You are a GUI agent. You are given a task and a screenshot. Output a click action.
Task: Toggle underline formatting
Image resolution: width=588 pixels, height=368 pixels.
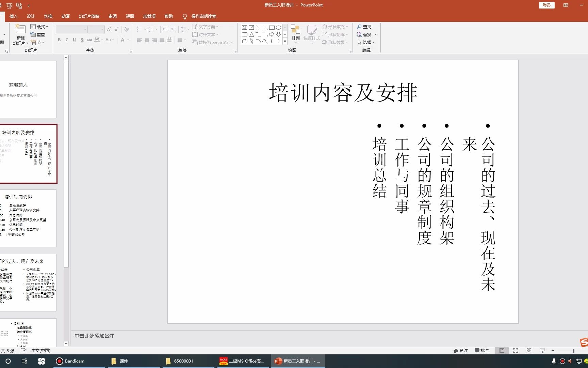pyautogui.click(x=74, y=40)
